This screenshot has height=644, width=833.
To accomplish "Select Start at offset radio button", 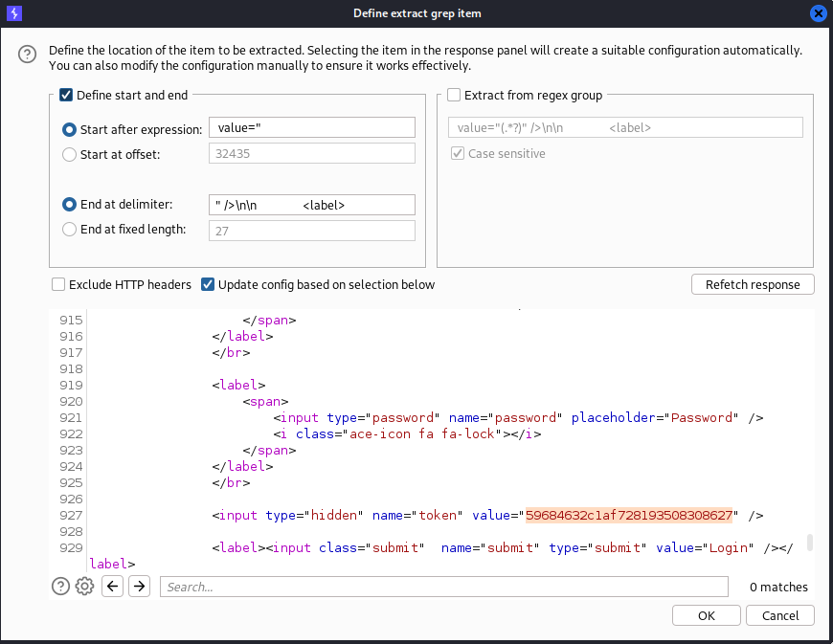I will click(69, 154).
